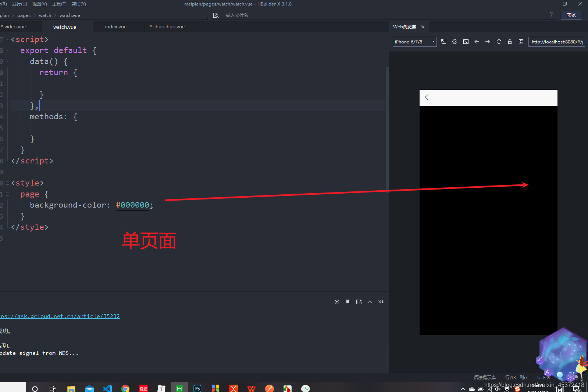Open Google Chrome from taskbar
Image resolution: width=588 pixels, height=392 pixels.
tap(125, 389)
